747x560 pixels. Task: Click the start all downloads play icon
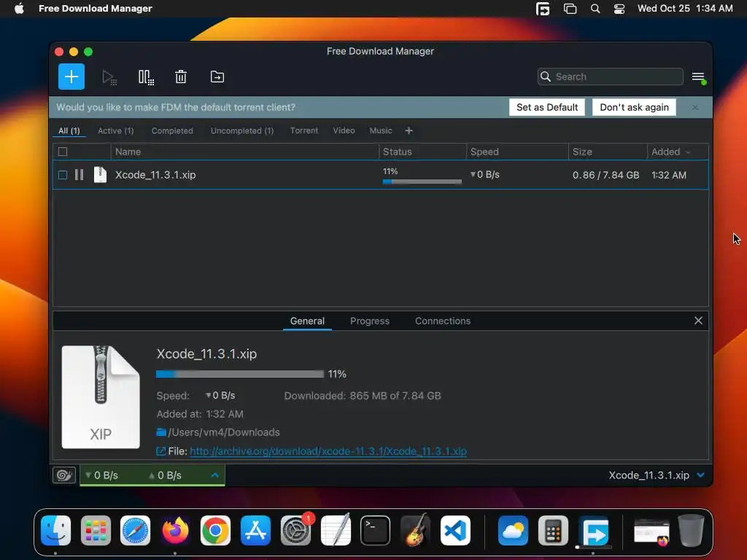(109, 77)
